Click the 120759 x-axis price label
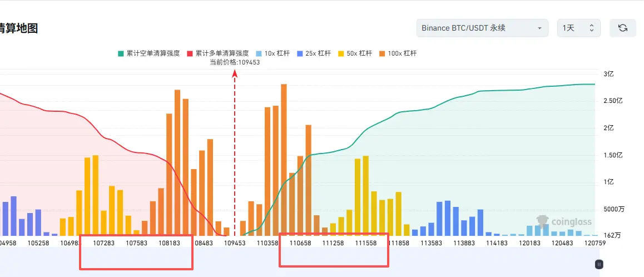 (x=595, y=243)
